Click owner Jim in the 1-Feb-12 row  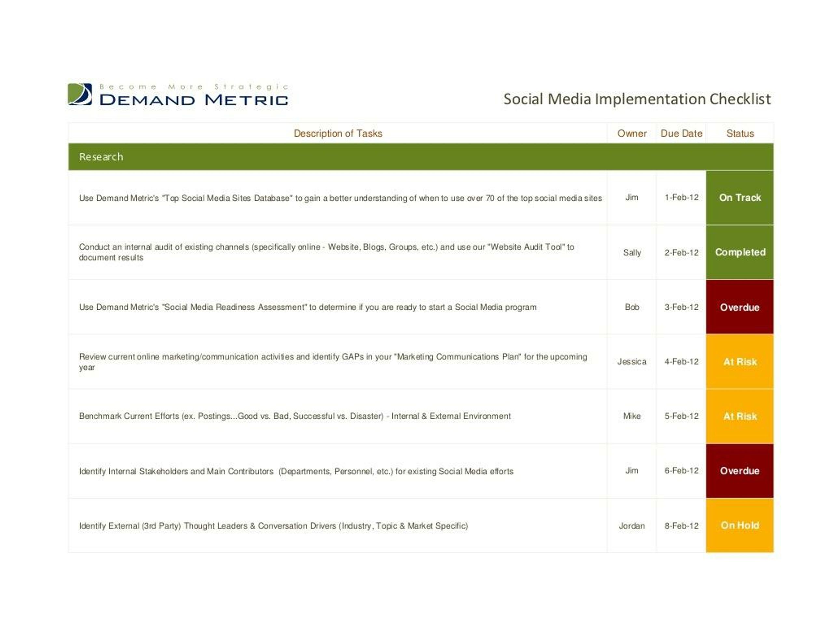pos(632,197)
